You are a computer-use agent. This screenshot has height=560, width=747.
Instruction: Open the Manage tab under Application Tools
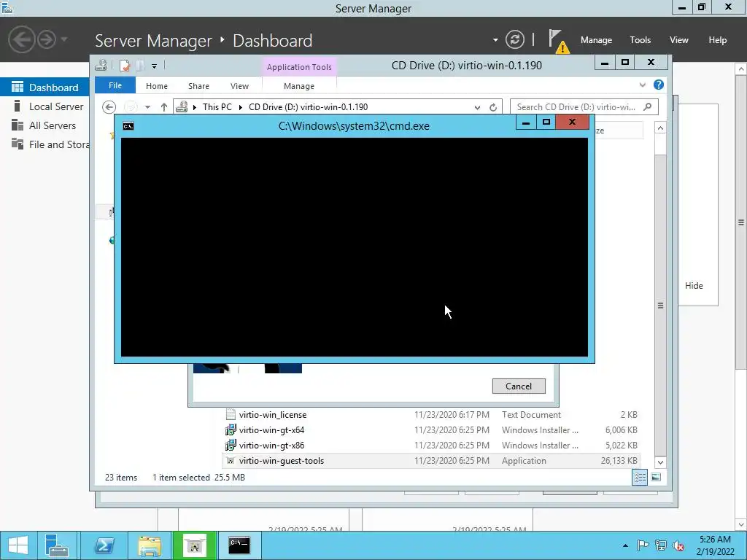pos(299,86)
